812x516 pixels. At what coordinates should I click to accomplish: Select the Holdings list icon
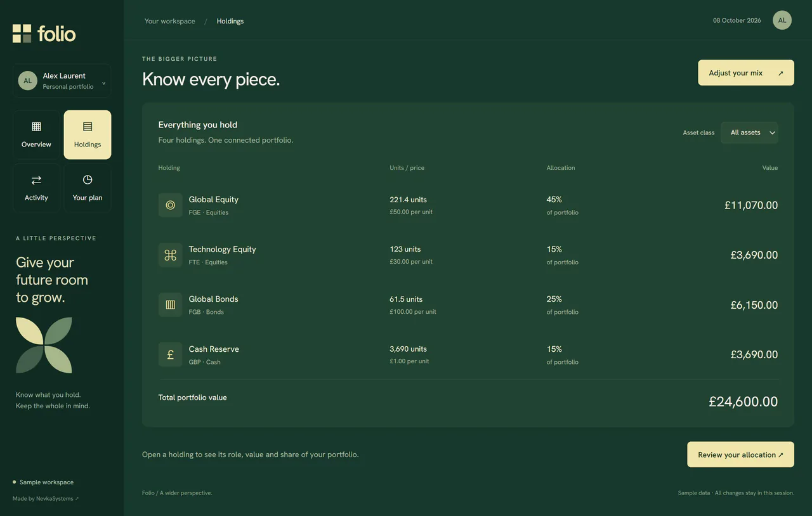[x=88, y=127]
